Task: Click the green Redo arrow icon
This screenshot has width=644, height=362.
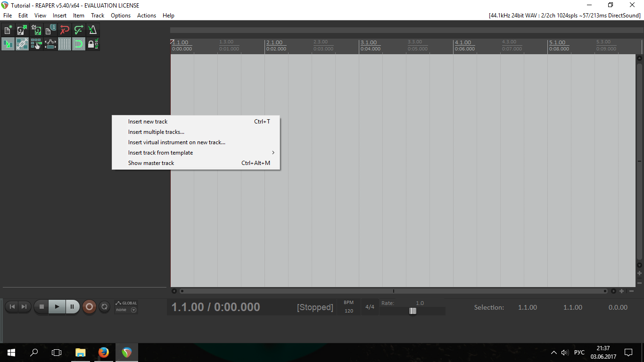Action: click(x=79, y=30)
